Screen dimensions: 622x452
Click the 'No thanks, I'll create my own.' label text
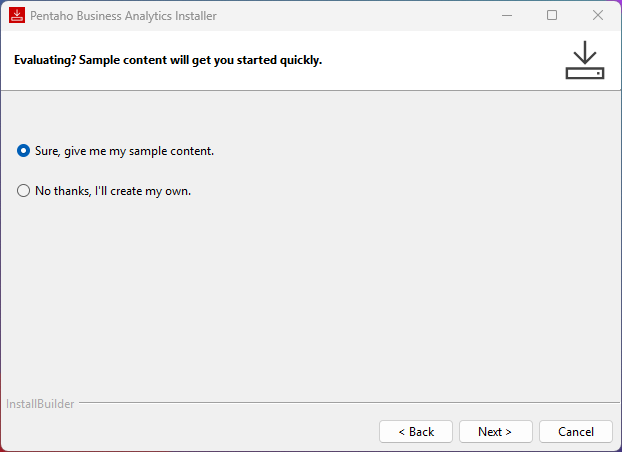(112, 191)
